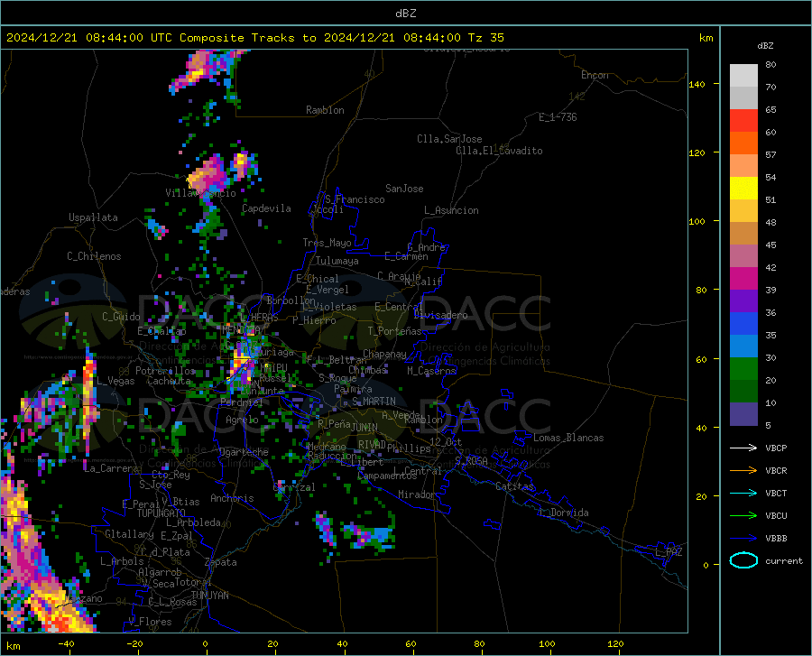Click the L_Asuncion map label
Viewport: 812px width, 656px height.
(451, 210)
